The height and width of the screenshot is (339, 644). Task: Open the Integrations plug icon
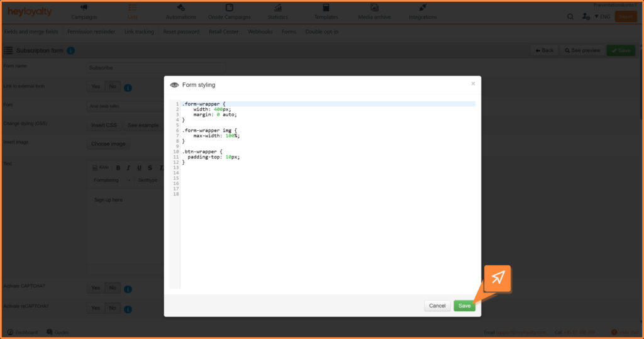point(423,8)
